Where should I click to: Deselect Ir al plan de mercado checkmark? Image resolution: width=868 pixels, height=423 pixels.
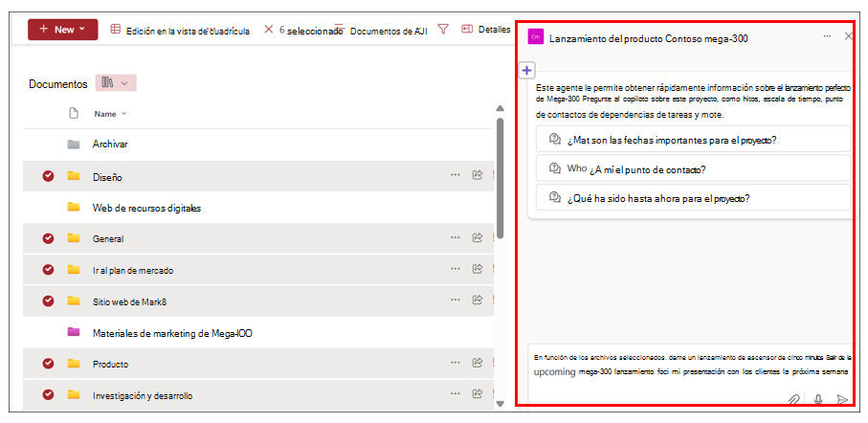pyautogui.click(x=48, y=270)
